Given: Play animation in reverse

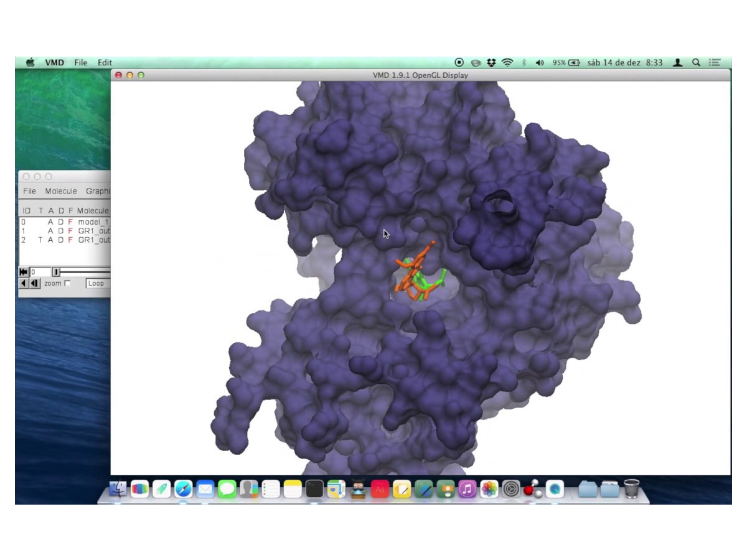Looking at the screenshot, I should (x=24, y=284).
